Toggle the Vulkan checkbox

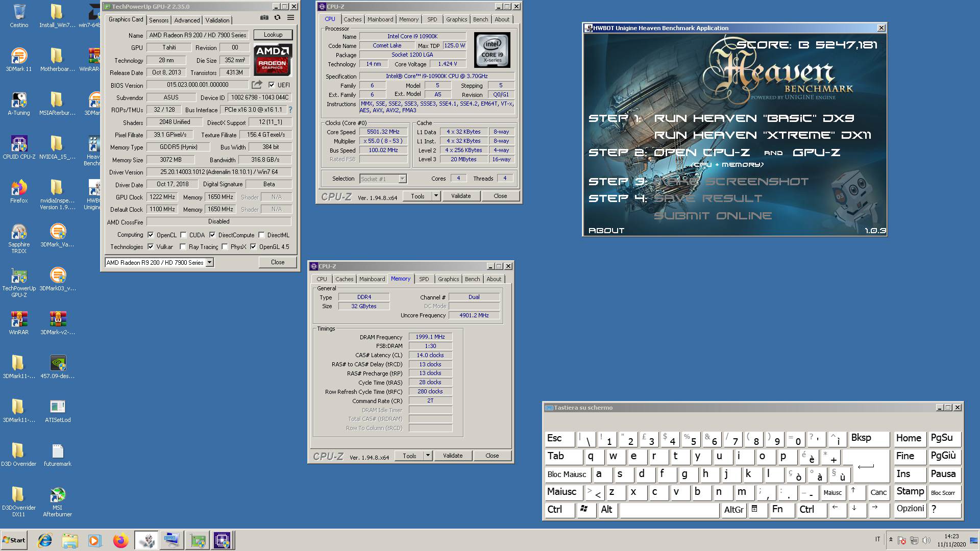point(151,247)
